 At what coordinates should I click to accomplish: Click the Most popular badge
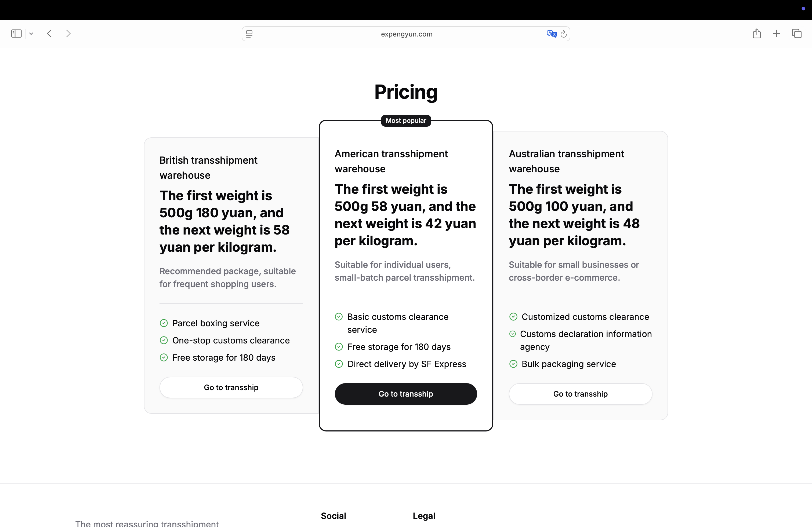point(406,121)
